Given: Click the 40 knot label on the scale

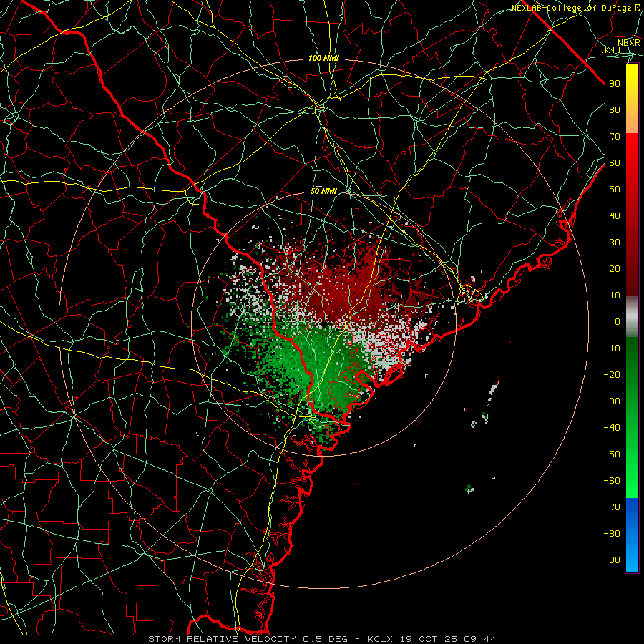Looking at the screenshot, I should click(x=615, y=215).
